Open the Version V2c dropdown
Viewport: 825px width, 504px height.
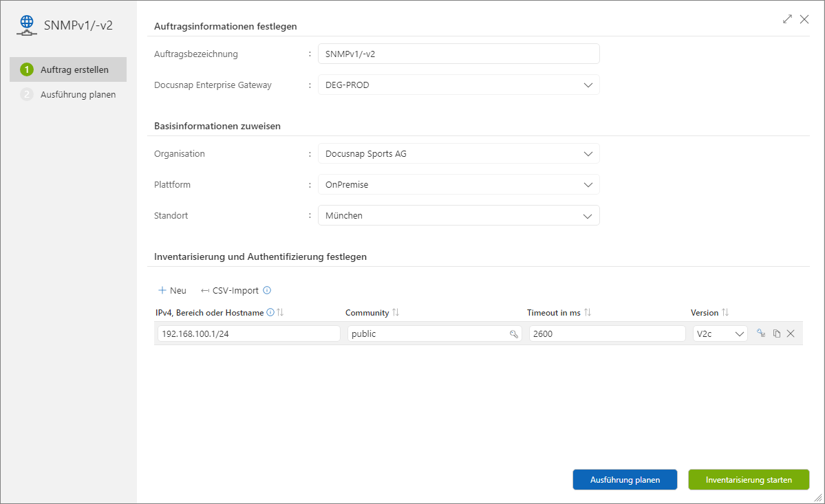720,333
